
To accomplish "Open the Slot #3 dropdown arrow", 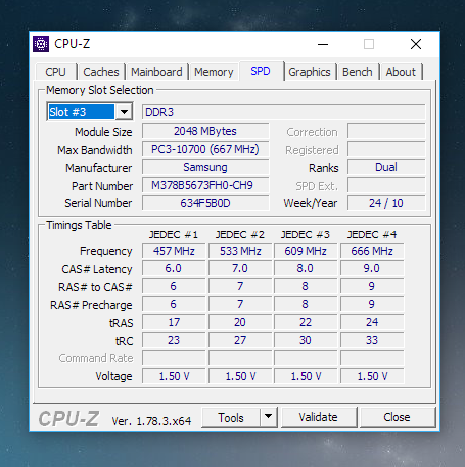I will (x=124, y=112).
